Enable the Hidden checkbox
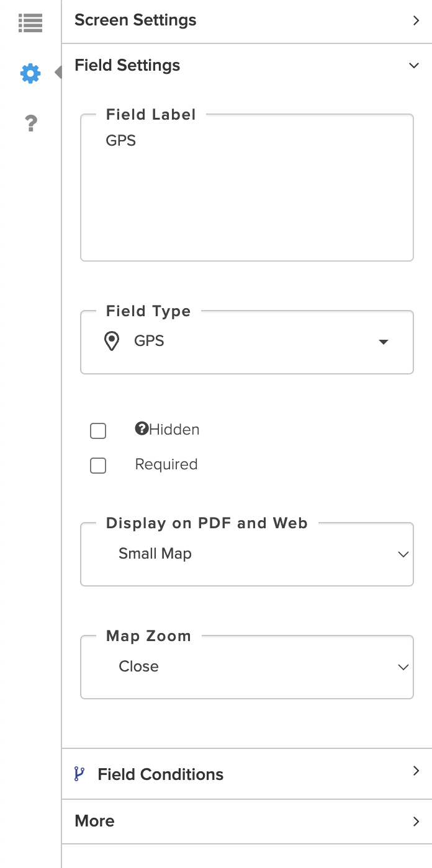 pyautogui.click(x=98, y=430)
